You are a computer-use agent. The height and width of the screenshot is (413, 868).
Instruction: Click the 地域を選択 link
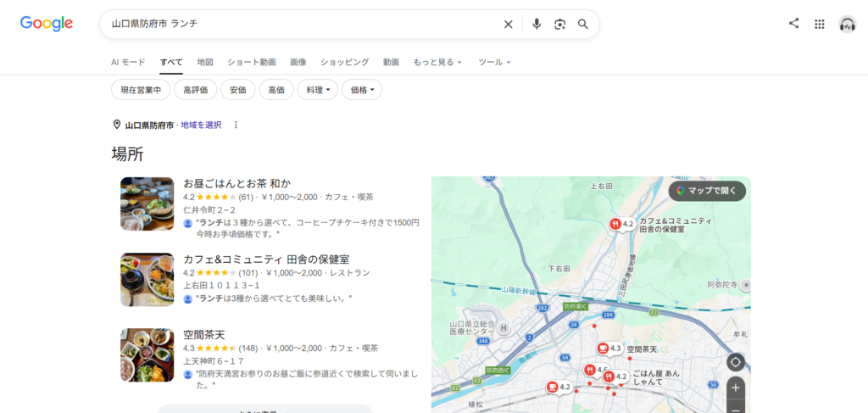tap(201, 126)
